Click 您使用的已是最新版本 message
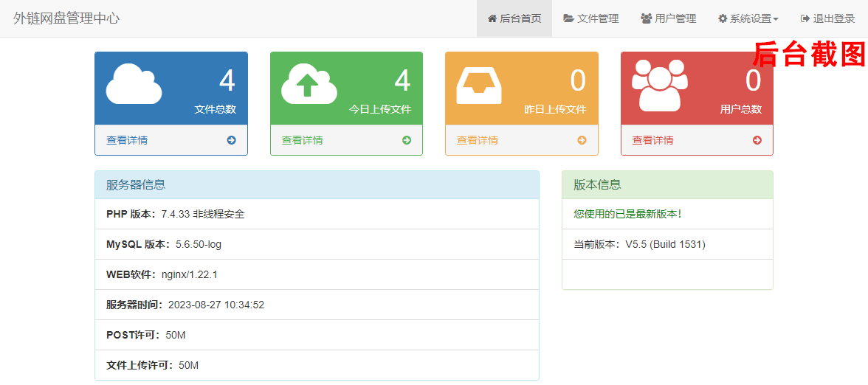The width and height of the screenshot is (868, 385). tap(627, 214)
